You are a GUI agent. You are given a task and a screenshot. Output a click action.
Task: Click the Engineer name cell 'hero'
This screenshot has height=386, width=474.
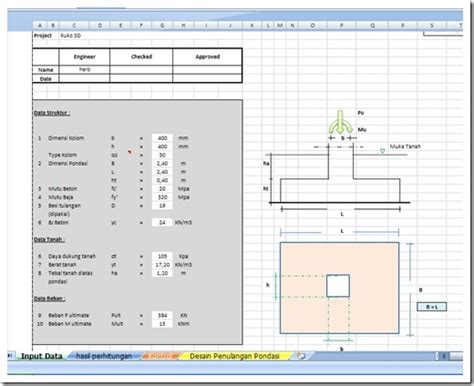click(85, 69)
